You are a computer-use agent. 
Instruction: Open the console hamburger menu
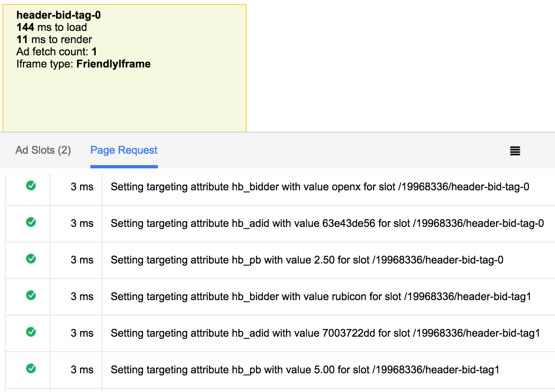(514, 150)
